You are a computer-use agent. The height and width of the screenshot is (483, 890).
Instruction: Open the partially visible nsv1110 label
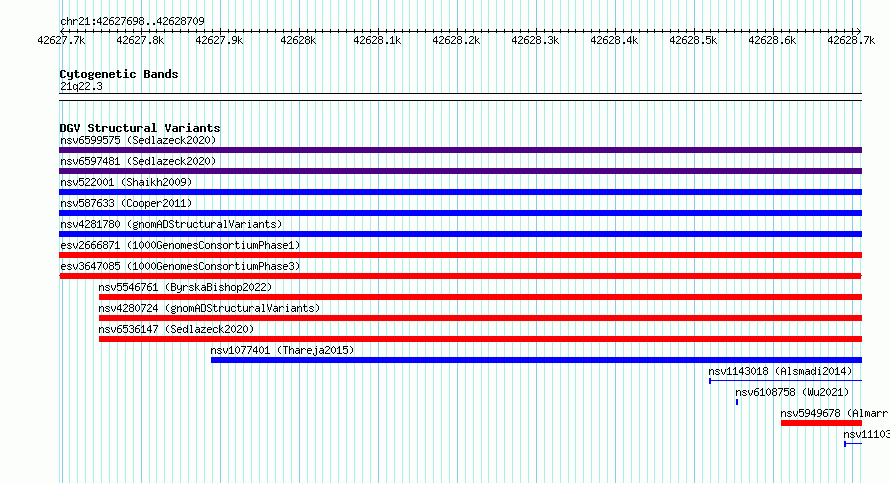(x=866, y=434)
